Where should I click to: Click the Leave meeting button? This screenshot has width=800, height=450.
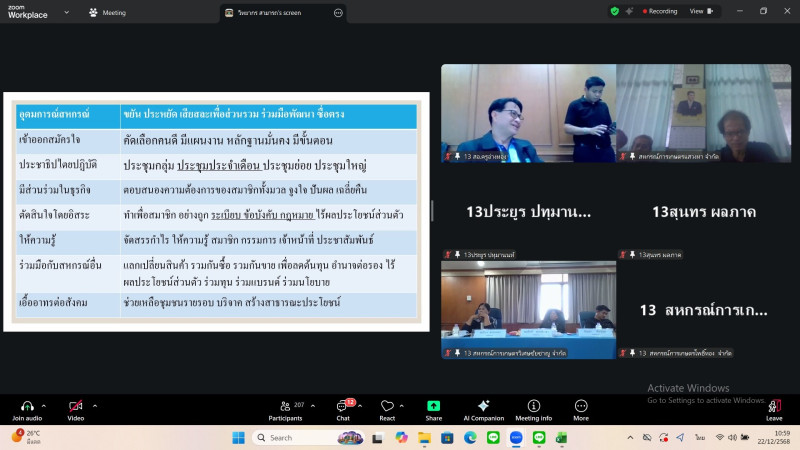(x=774, y=408)
